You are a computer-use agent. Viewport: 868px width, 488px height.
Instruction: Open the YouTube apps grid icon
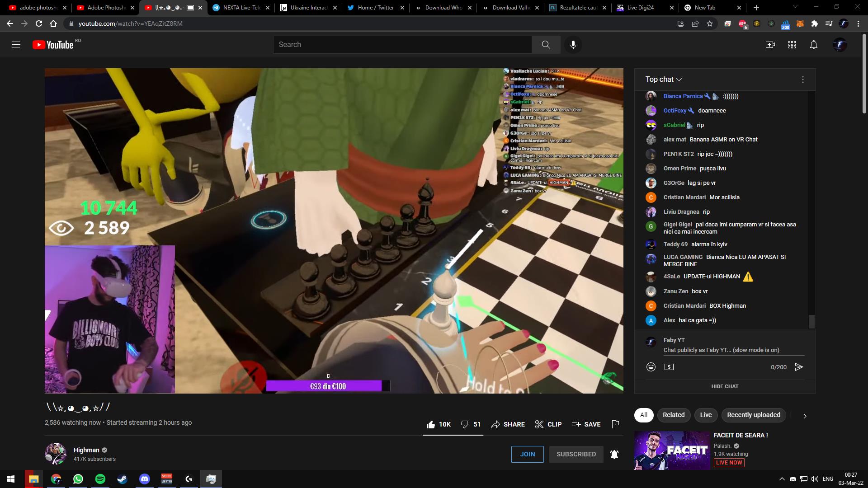(792, 45)
